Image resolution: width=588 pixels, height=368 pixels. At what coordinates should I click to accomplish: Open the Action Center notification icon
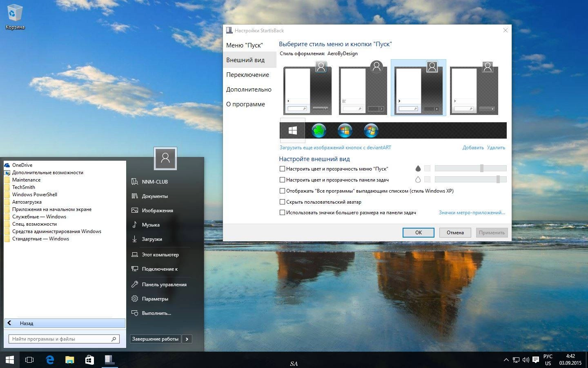536,360
